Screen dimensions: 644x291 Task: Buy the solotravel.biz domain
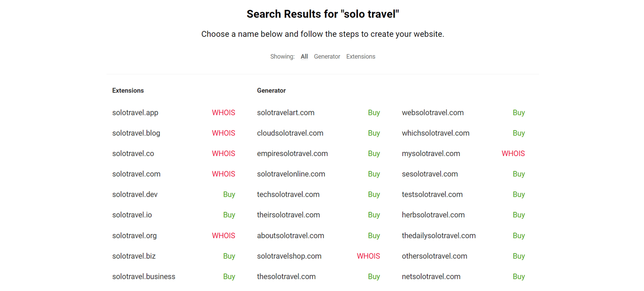229,256
